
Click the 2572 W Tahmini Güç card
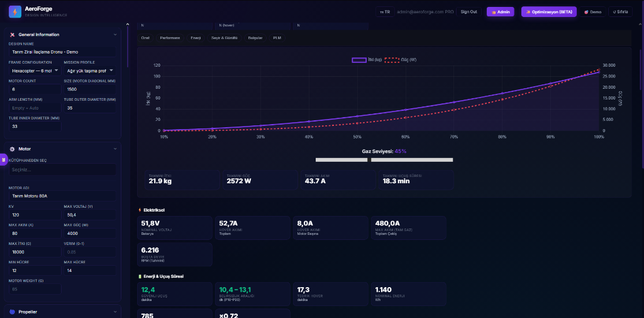coord(260,179)
